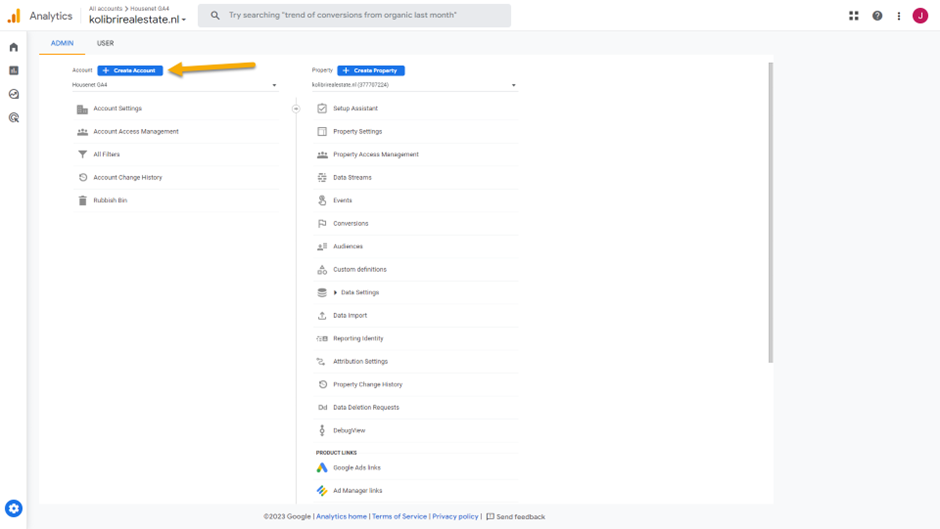This screenshot has height=529, width=940.
Task: Click the All Filters funnel icon
Action: (82, 155)
